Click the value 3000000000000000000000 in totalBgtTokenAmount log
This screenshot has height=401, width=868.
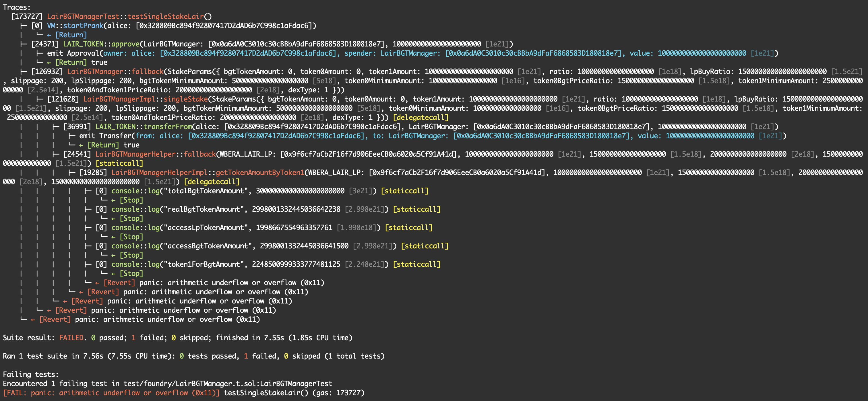(x=300, y=191)
